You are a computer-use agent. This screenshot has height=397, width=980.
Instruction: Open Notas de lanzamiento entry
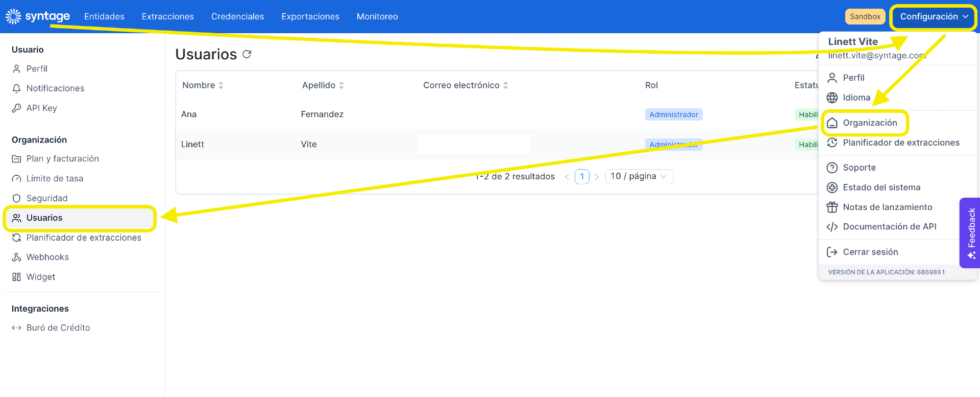point(888,207)
